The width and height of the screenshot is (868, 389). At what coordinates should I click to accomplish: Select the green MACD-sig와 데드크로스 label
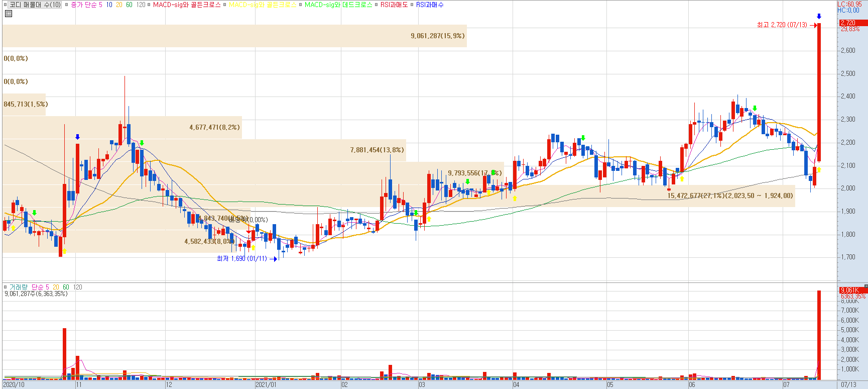pyautogui.click(x=338, y=5)
